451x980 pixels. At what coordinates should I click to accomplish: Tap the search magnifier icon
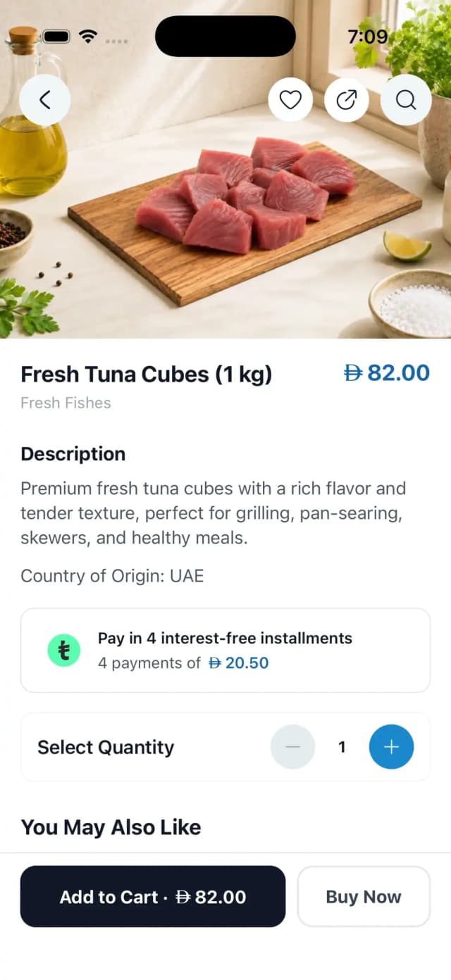[406, 100]
